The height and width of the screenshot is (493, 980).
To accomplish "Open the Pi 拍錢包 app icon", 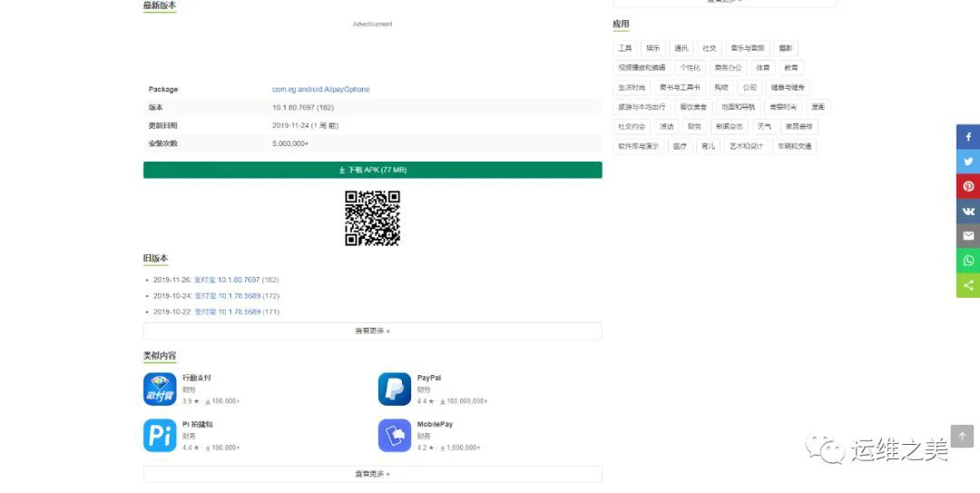I will coord(160,436).
